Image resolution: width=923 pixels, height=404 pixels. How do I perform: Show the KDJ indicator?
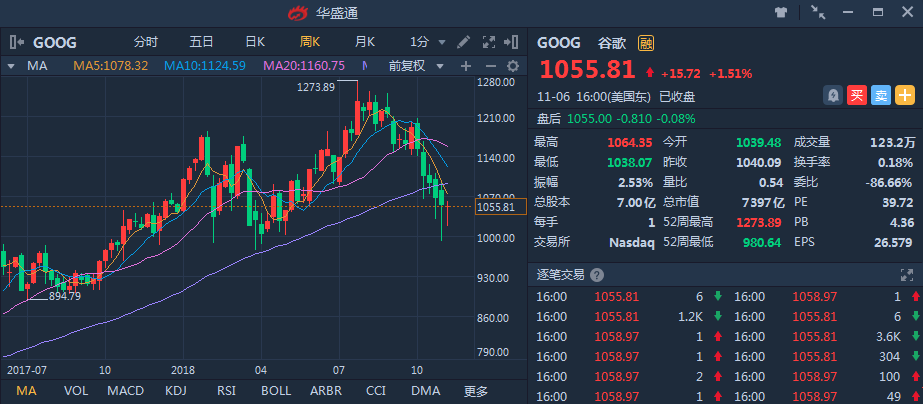176,390
